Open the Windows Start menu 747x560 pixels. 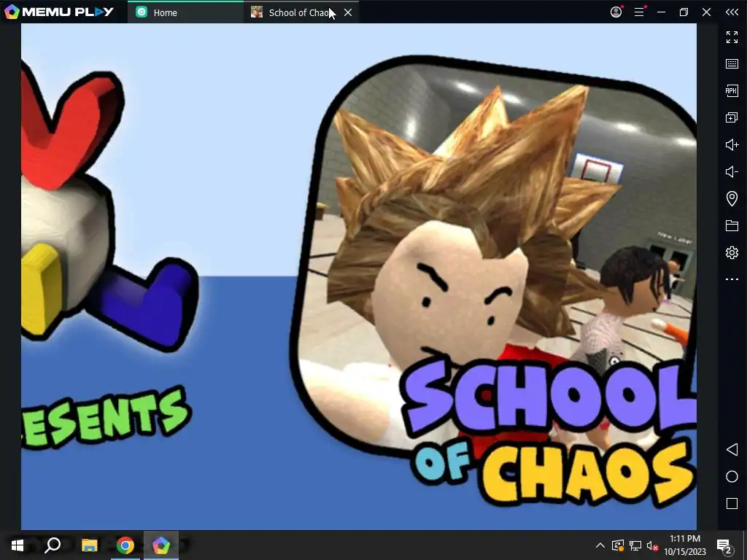[x=18, y=545]
